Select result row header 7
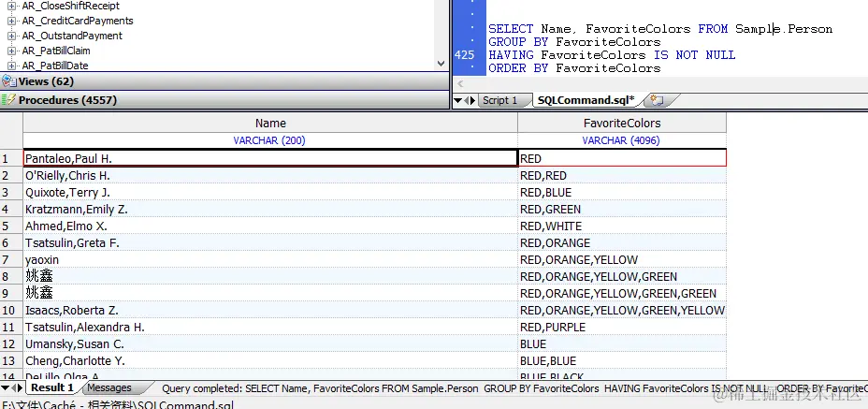This screenshot has height=409, width=868. point(11,260)
